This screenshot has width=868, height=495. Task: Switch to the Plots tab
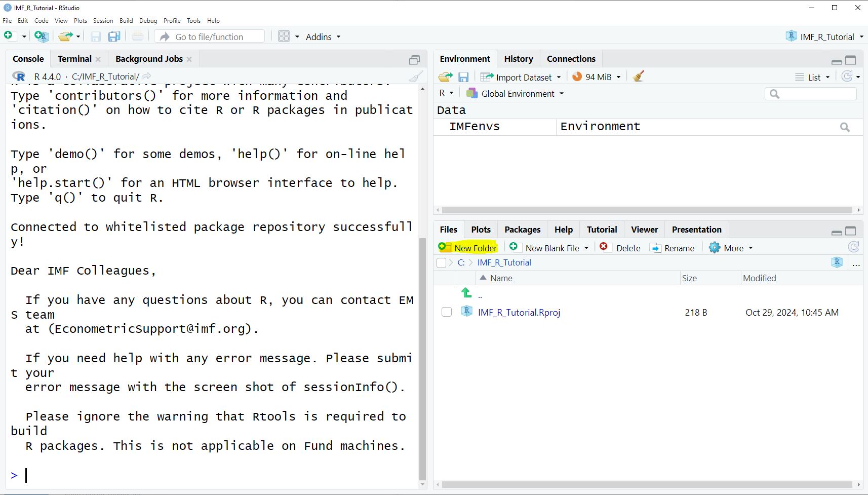(481, 230)
